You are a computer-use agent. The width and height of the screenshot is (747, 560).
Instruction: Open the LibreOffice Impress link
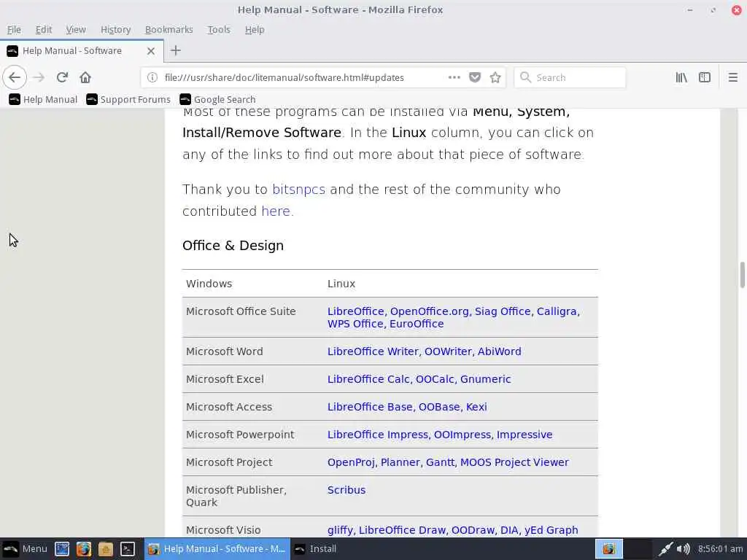tap(378, 435)
